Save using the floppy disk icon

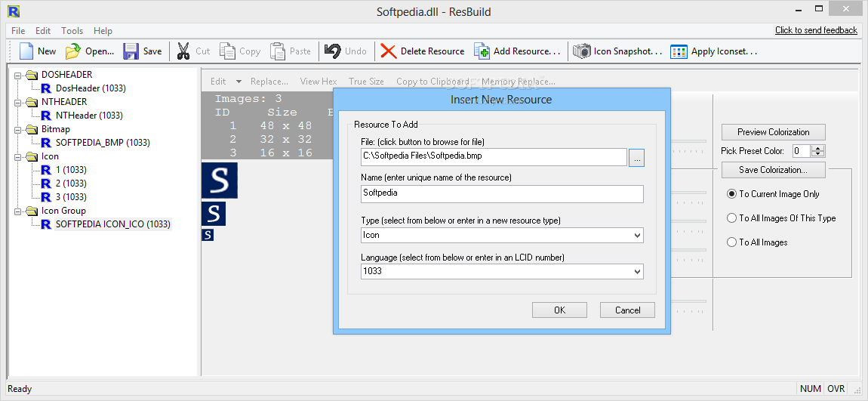click(x=131, y=51)
